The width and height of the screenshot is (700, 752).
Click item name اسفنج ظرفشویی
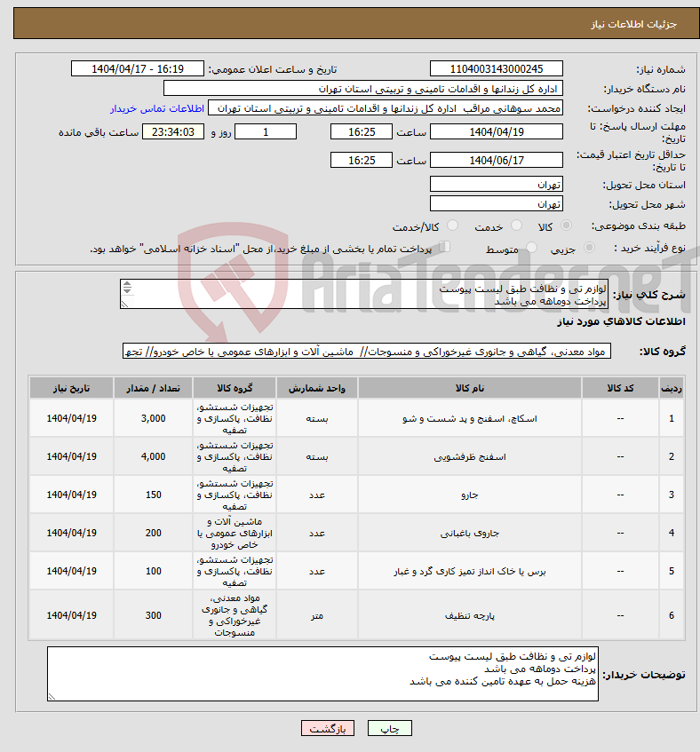470,456
